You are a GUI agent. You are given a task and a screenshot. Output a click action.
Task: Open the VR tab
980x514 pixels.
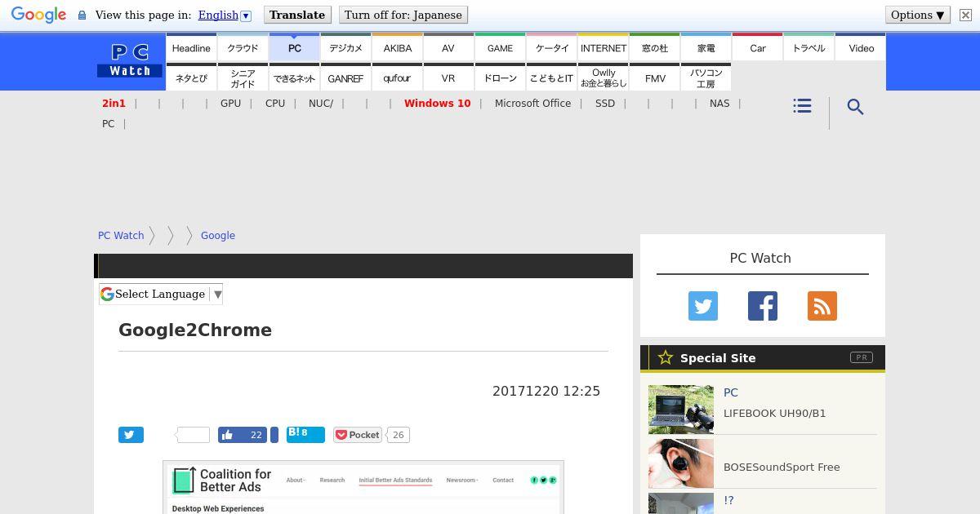tap(448, 78)
